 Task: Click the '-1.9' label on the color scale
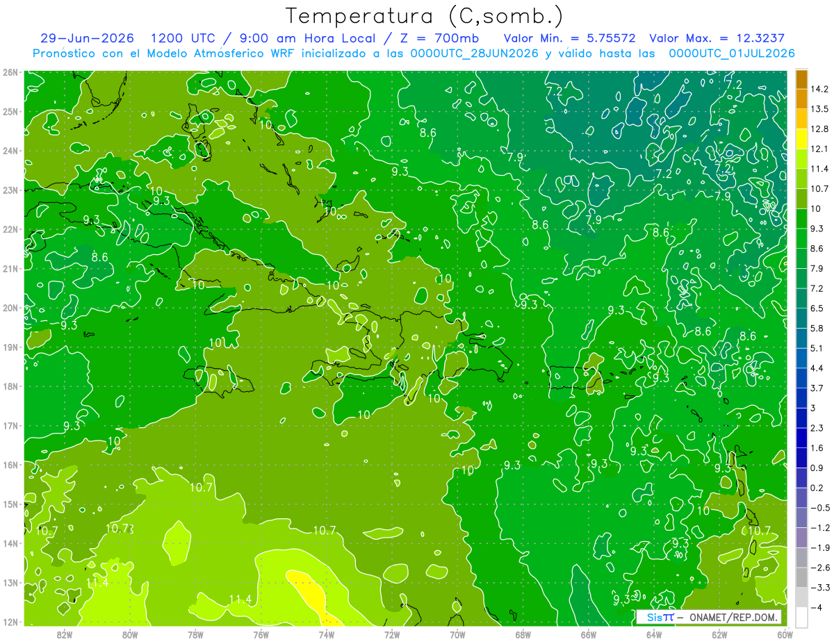(821, 547)
